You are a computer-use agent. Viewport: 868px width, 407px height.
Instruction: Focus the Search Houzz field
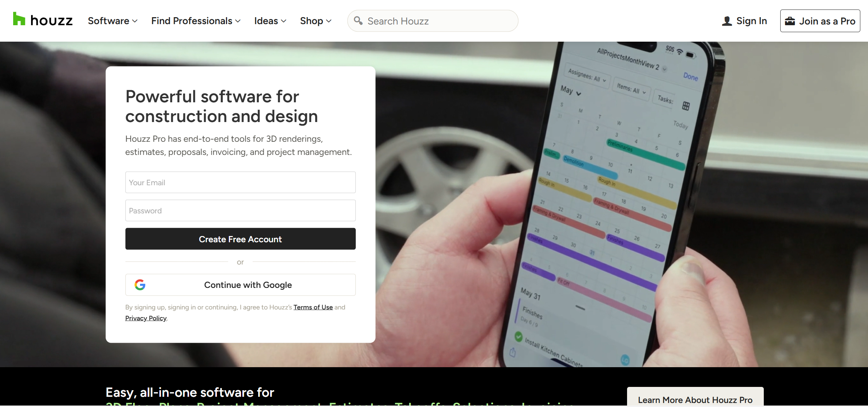433,21
